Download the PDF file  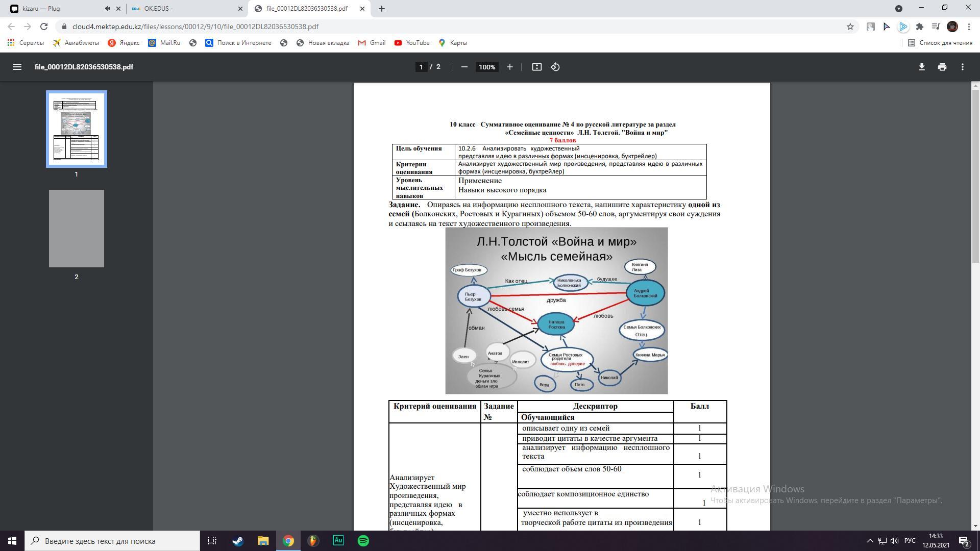tap(921, 67)
